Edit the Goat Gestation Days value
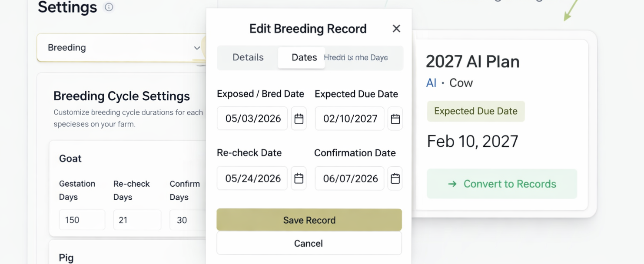Image resolution: width=644 pixels, height=264 pixels. coord(82,220)
